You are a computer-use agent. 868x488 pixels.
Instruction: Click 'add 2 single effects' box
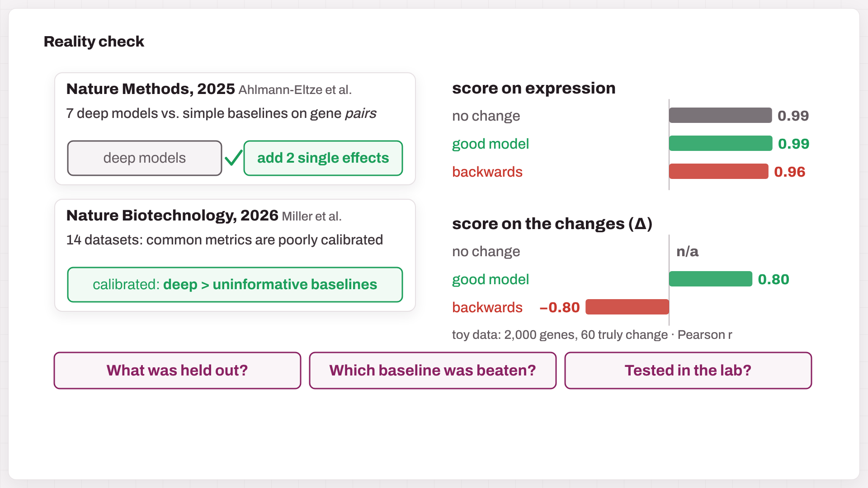[x=323, y=158]
